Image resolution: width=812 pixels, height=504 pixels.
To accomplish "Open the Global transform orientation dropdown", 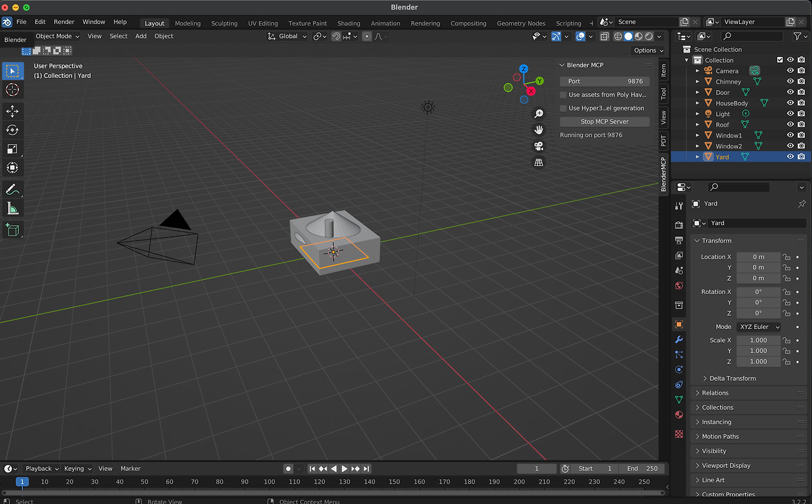I will coord(287,36).
